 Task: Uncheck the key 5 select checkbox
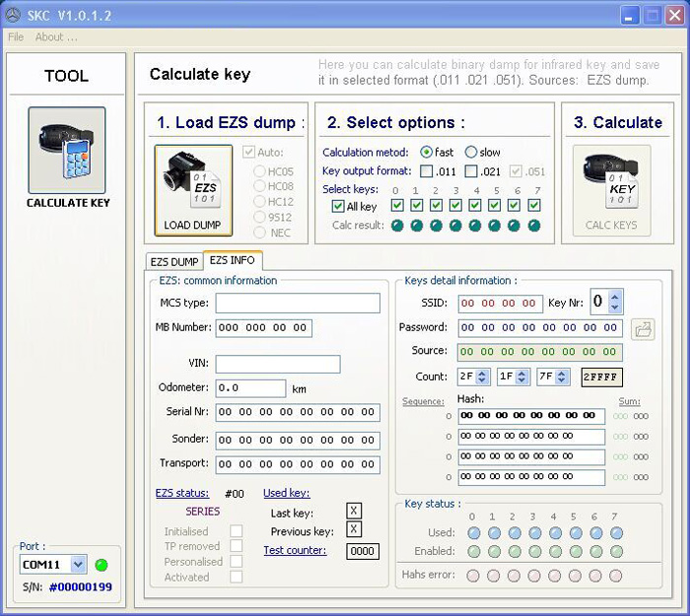point(494,205)
